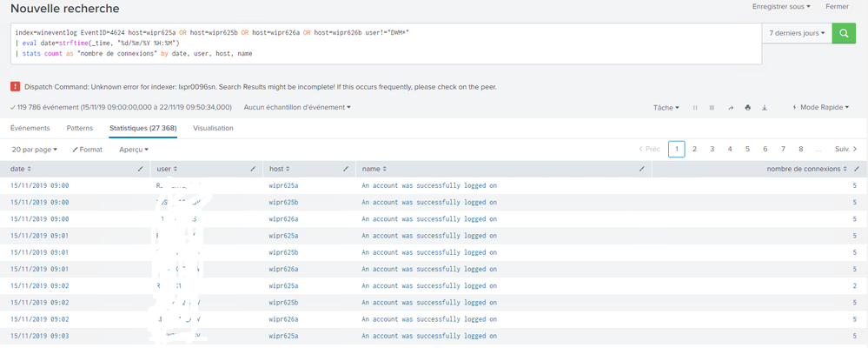Click the pencil icon in the host column
This screenshot has width=868, height=348.
click(345, 168)
